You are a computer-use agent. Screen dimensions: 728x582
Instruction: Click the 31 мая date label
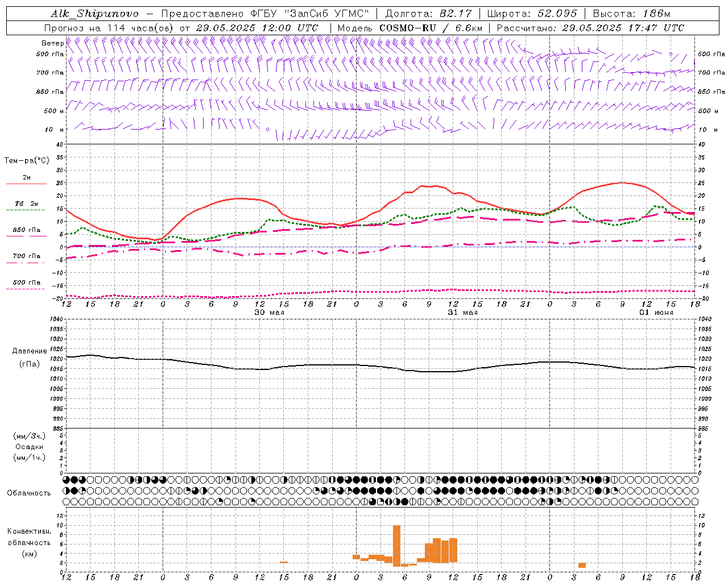pos(462,313)
